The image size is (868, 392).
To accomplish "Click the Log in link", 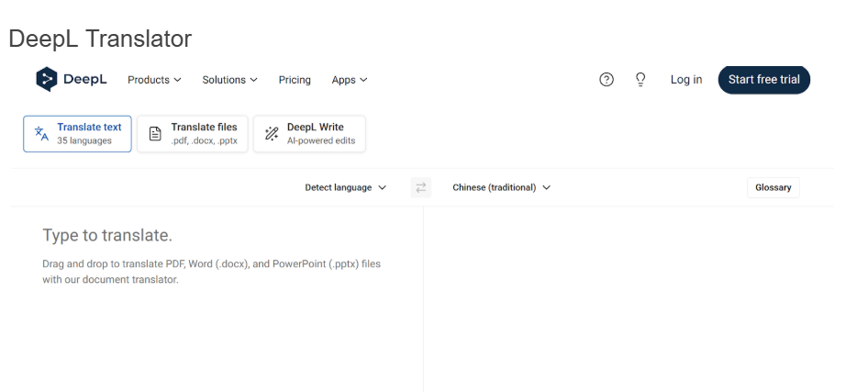I will pos(686,80).
